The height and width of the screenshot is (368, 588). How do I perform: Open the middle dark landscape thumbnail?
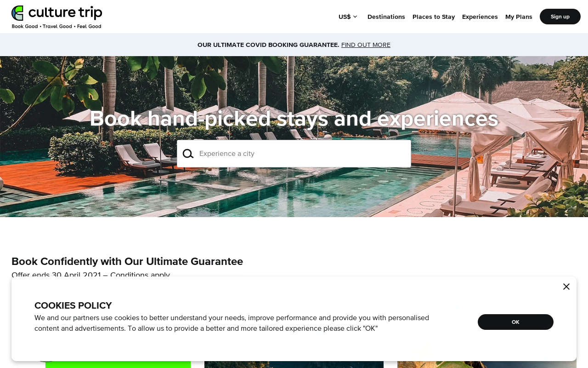coord(294,364)
